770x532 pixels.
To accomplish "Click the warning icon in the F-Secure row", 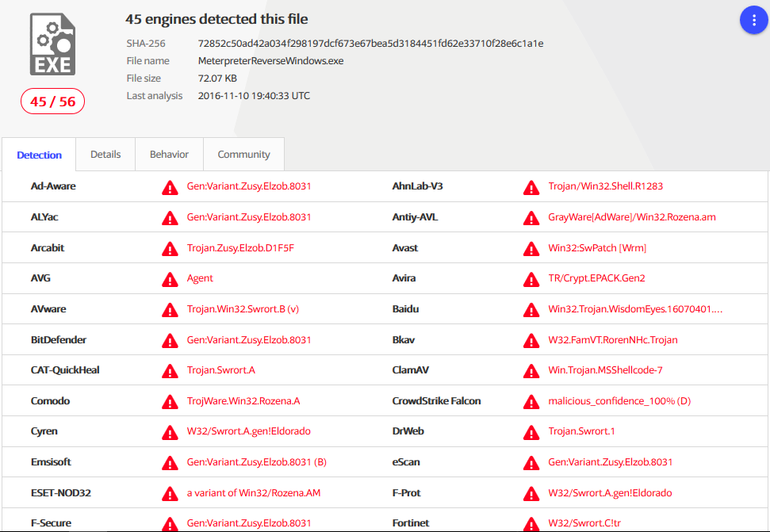I will click(x=170, y=523).
